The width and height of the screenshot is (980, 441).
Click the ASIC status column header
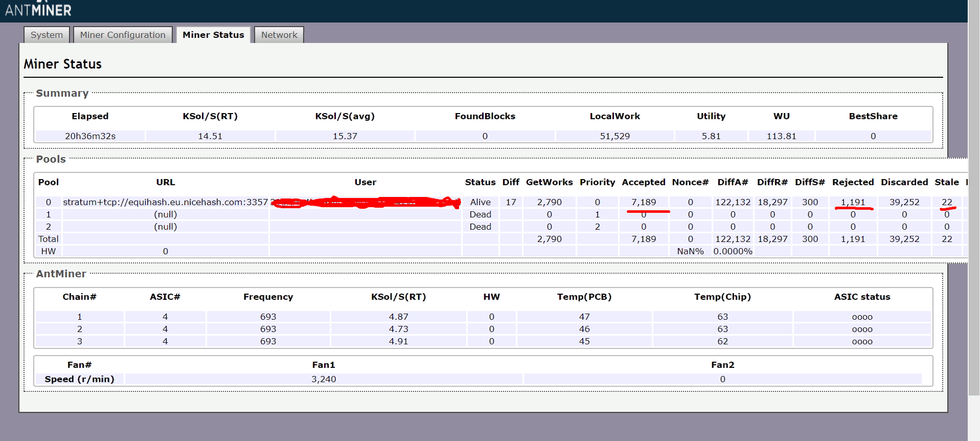tap(862, 297)
